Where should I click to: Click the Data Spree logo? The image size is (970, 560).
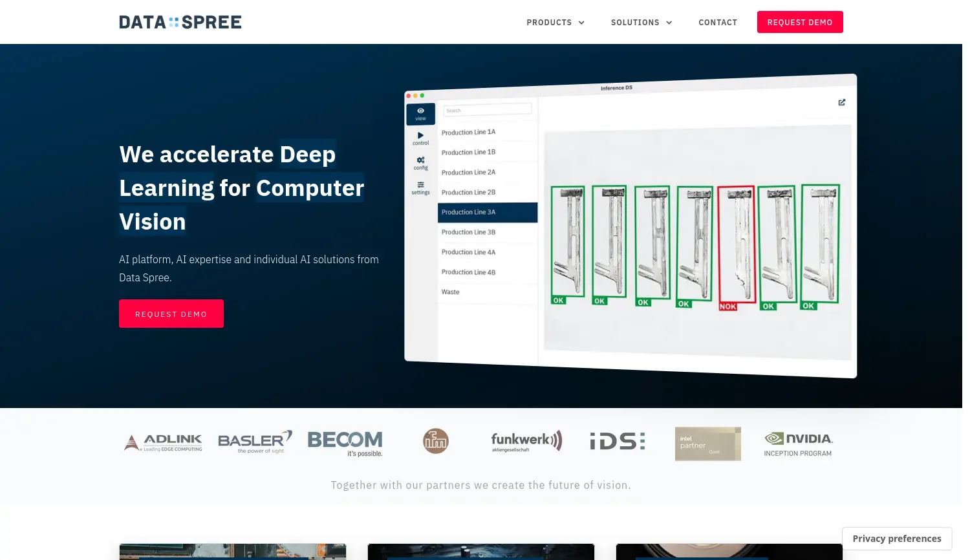click(x=180, y=21)
